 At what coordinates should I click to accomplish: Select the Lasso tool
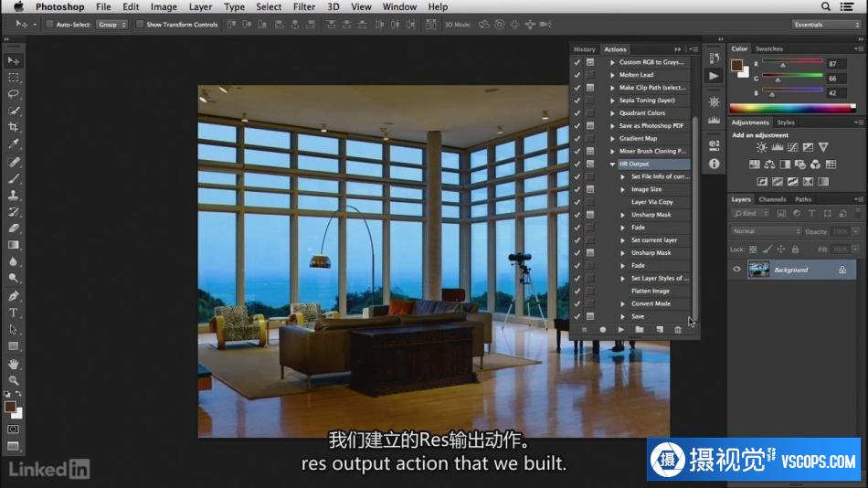14,94
